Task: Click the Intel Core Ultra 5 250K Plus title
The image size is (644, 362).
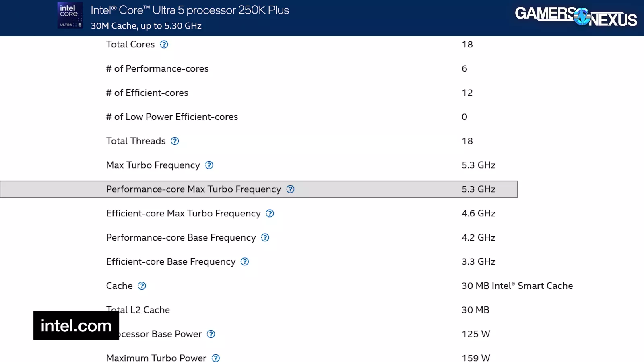Action: [x=190, y=10]
